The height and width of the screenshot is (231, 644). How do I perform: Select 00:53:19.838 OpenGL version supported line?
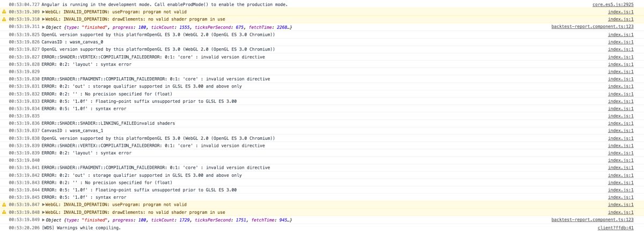[158, 138]
